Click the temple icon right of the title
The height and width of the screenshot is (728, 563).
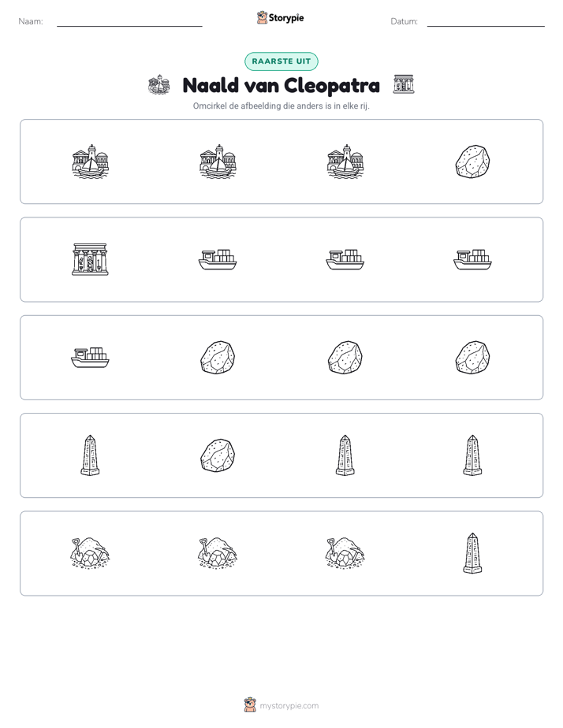coord(403,84)
